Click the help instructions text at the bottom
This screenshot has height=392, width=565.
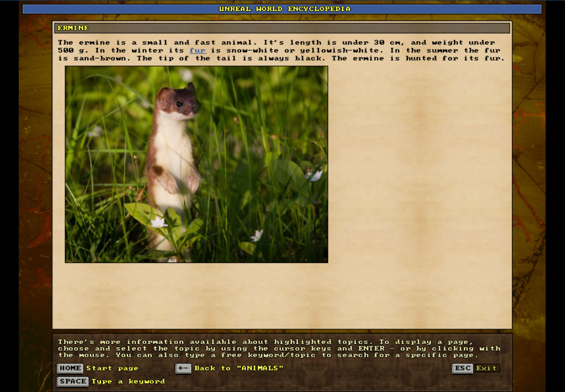279,348
